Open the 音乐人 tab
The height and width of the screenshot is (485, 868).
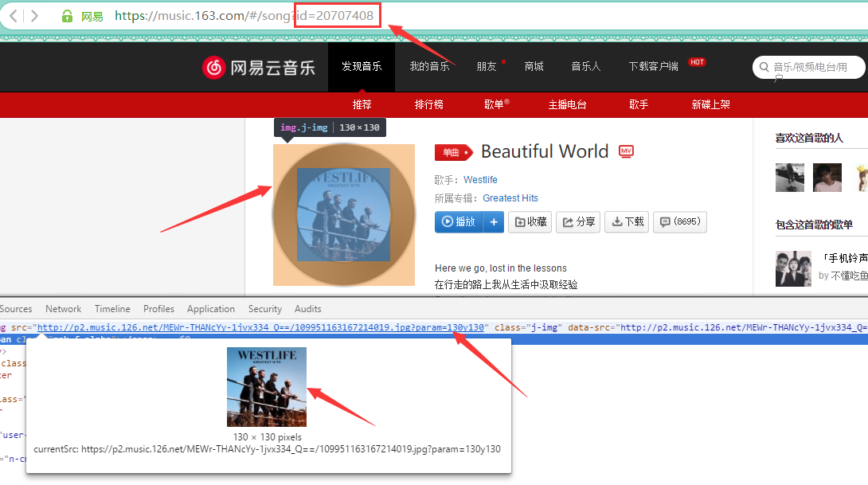click(585, 66)
